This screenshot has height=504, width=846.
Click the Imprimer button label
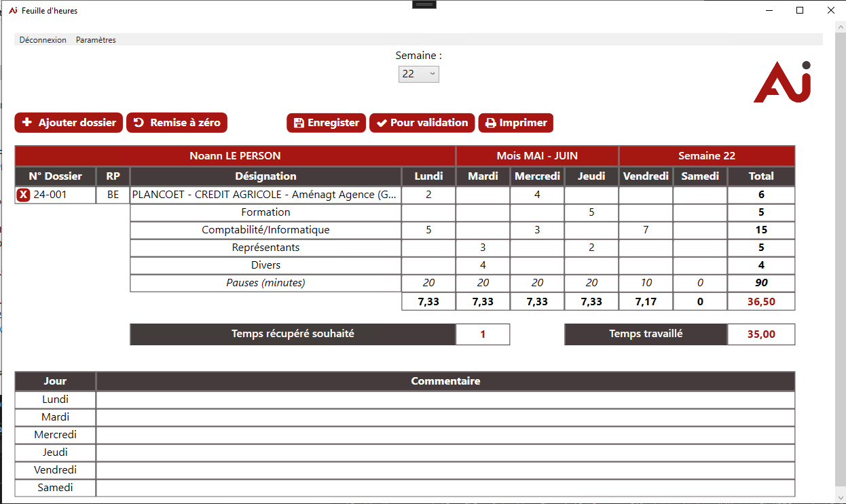[523, 123]
